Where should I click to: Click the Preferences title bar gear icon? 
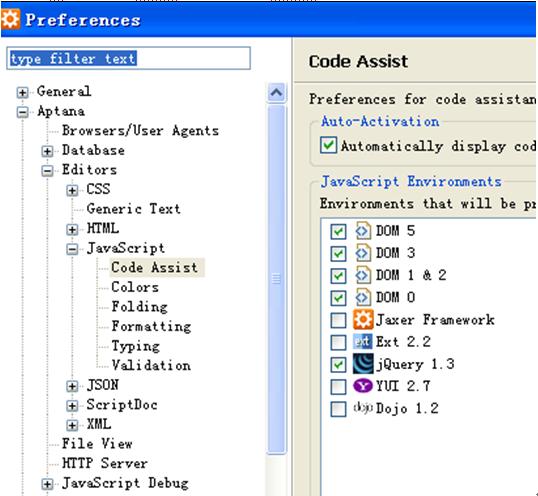(11, 19)
